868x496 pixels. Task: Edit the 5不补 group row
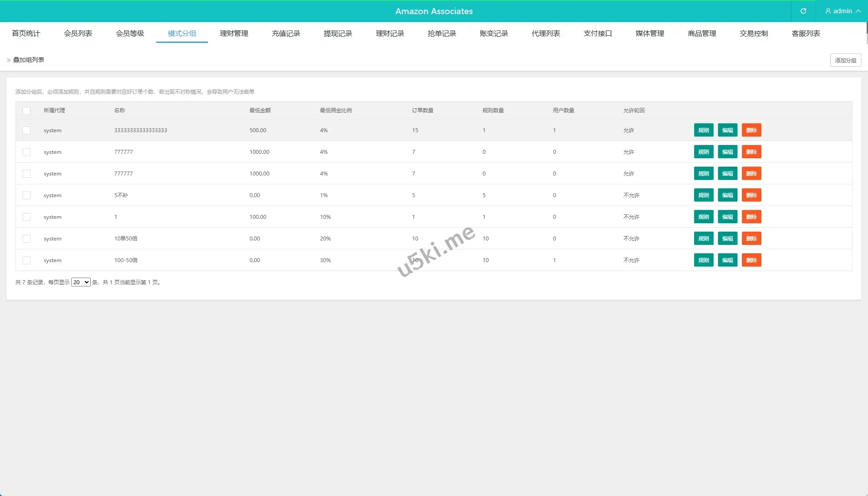[x=727, y=195]
